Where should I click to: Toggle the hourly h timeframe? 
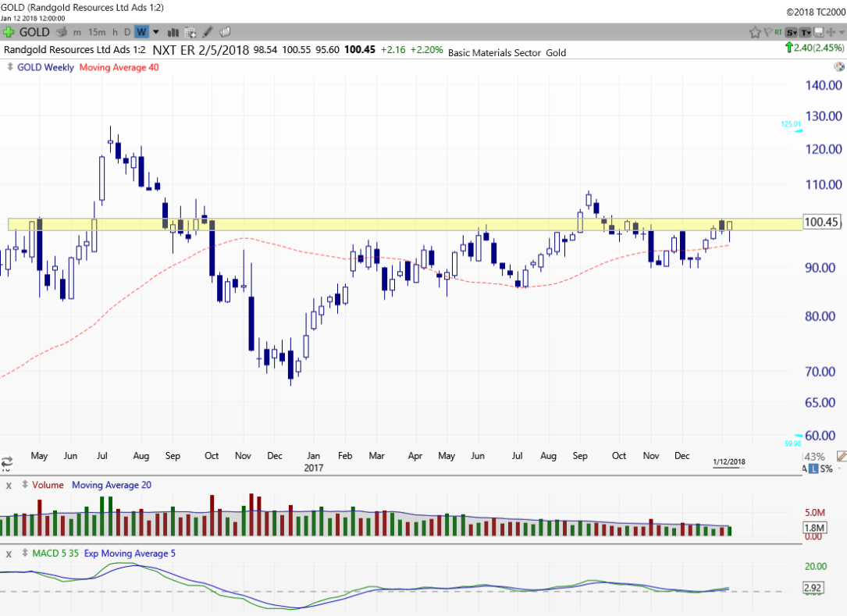[115, 32]
